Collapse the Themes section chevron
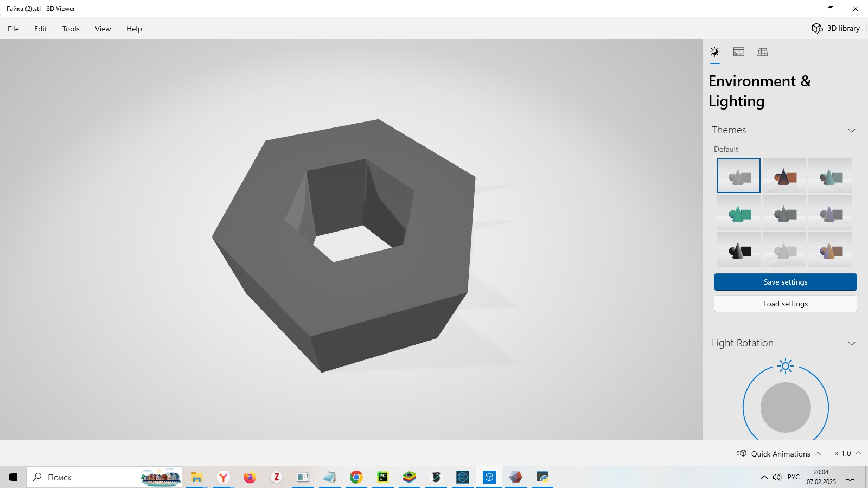Screen dimensions: 868x488 pos(852,130)
